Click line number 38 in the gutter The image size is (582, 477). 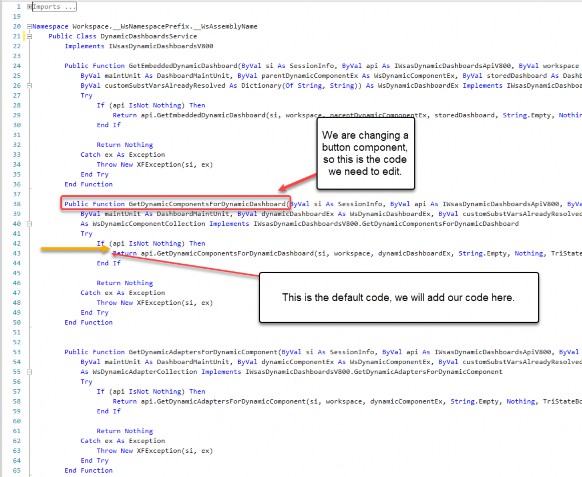pyautogui.click(x=17, y=204)
